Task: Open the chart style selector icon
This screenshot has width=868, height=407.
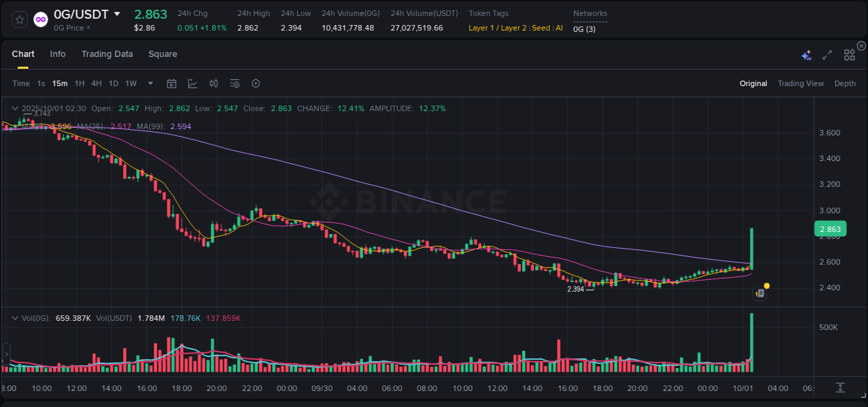Action: point(192,83)
